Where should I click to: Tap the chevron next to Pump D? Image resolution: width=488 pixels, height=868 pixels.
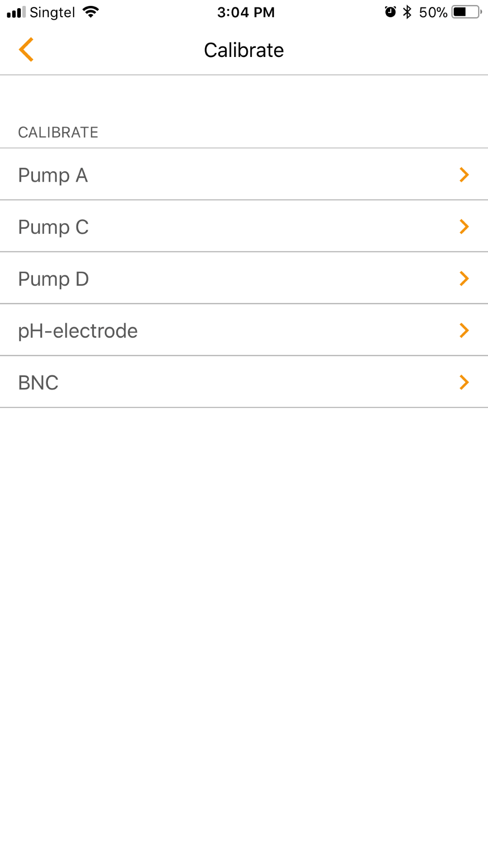[464, 278]
